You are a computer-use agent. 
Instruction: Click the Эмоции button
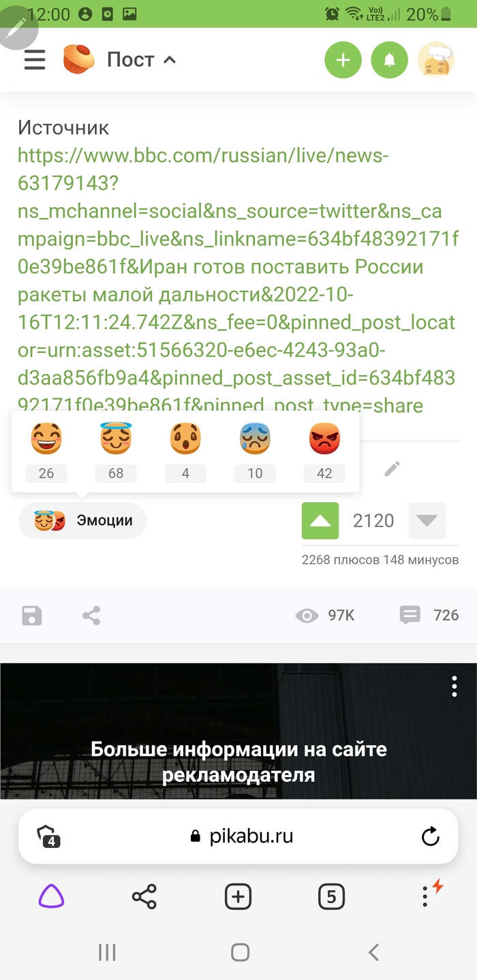pos(82,521)
